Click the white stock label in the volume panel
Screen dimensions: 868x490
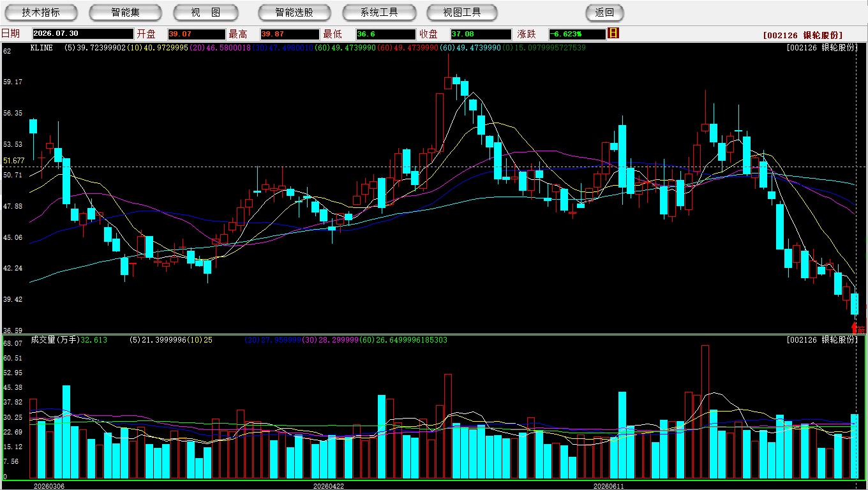822,339
